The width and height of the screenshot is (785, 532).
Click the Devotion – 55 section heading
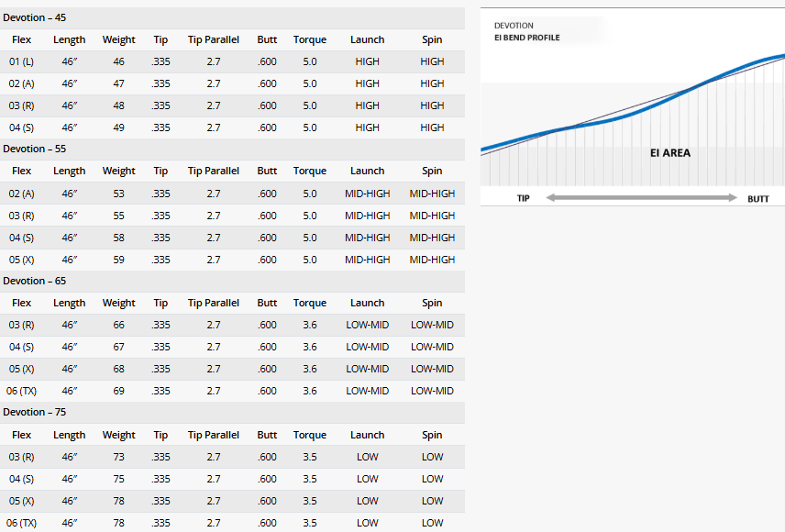pyautogui.click(x=35, y=149)
